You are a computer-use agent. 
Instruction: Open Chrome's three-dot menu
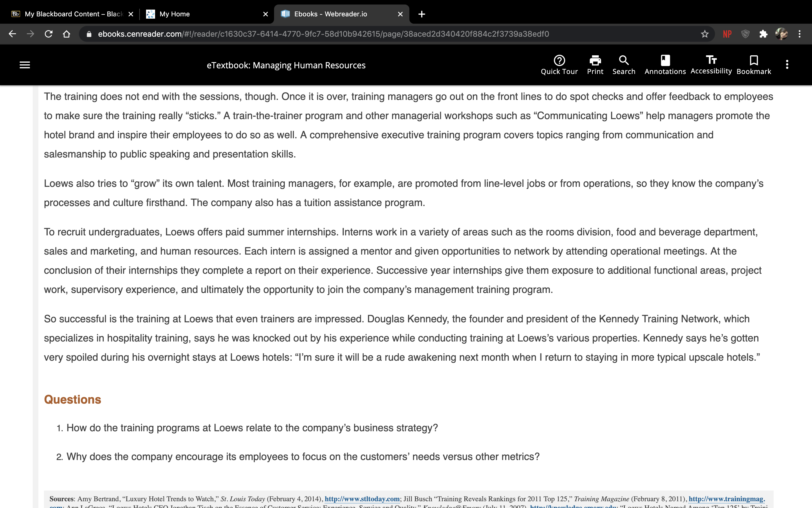tap(800, 34)
